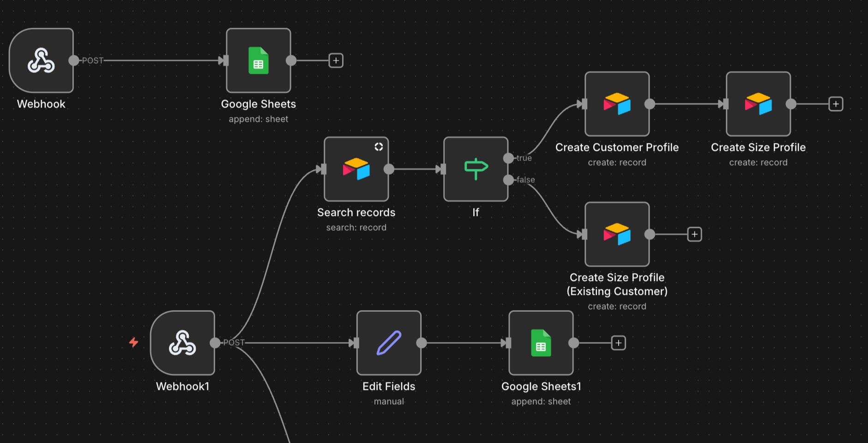Click the If node false output connector

pyautogui.click(x=508, y=180)
